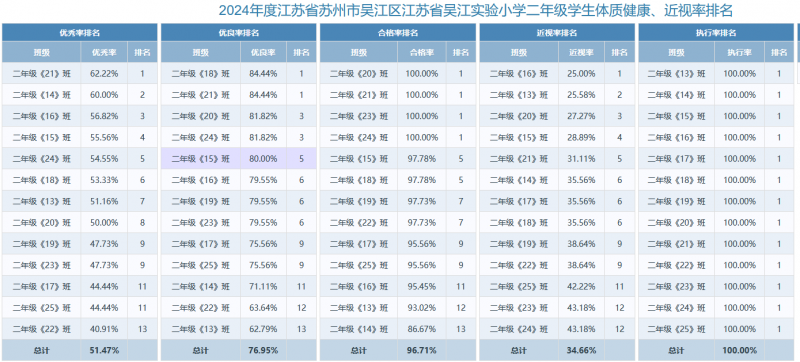Click the page title about 2024年度 二年级学生体质健康
Viewport: 800px width, 362px height.
476,10
